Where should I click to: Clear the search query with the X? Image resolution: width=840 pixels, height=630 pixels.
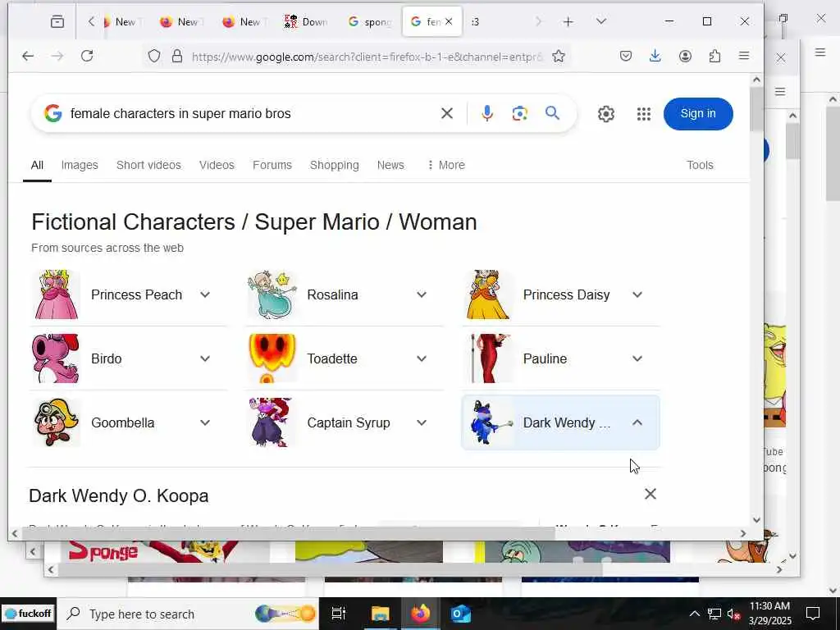click(x=447, y=113)
